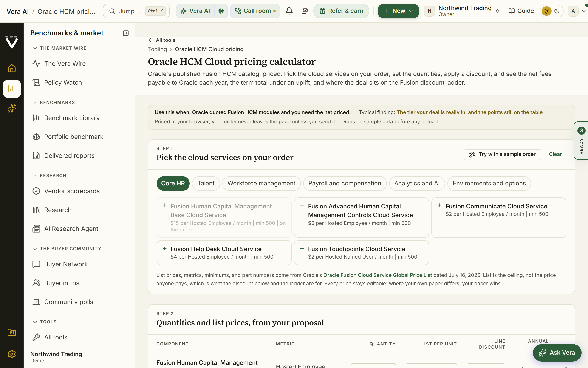
Task: Toggle Fusion HCM Base Cloud Service card
Action: point(224,217)
